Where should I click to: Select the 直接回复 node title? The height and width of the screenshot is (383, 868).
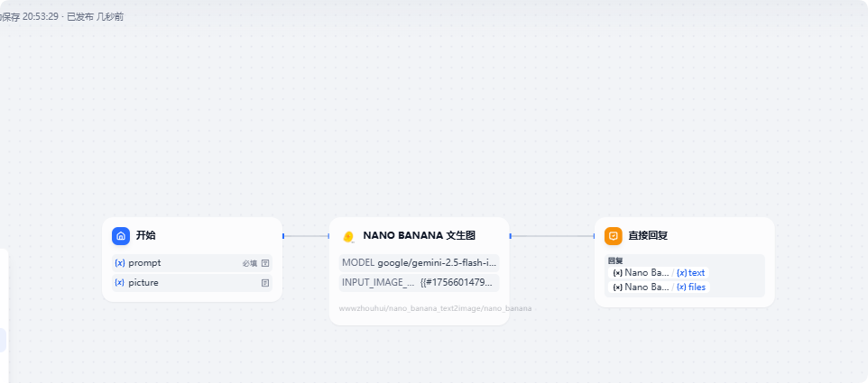[x=648, y=235]
